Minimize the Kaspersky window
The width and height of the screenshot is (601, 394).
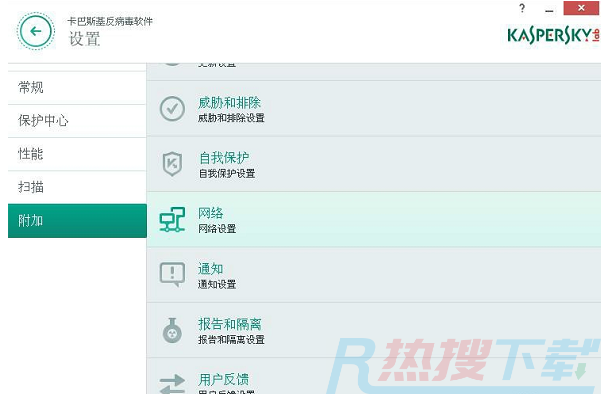tap(549, 10)
